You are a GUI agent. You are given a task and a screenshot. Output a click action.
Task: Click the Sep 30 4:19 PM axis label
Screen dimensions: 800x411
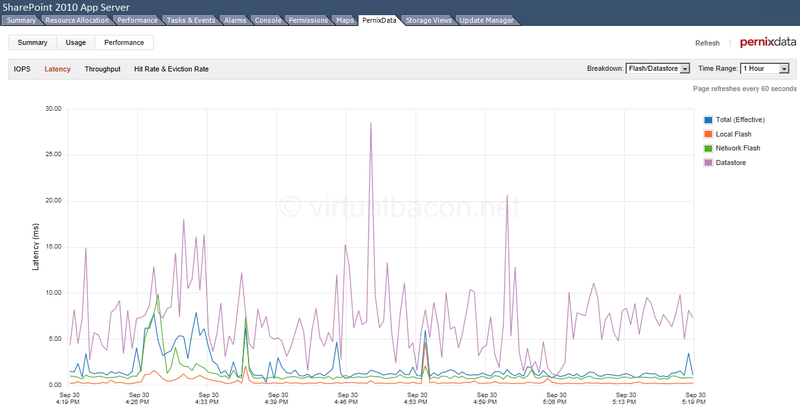(x=69, y=398)
